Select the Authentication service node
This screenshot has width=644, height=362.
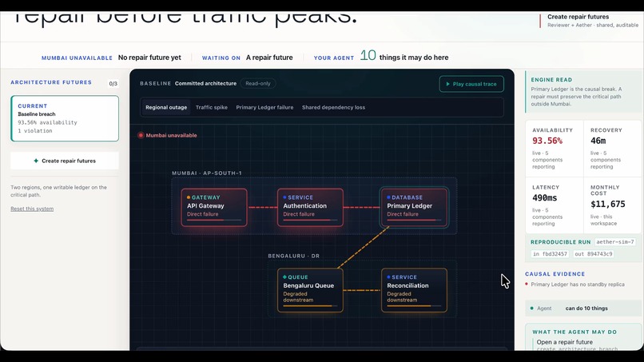click(x=310, y=208)
